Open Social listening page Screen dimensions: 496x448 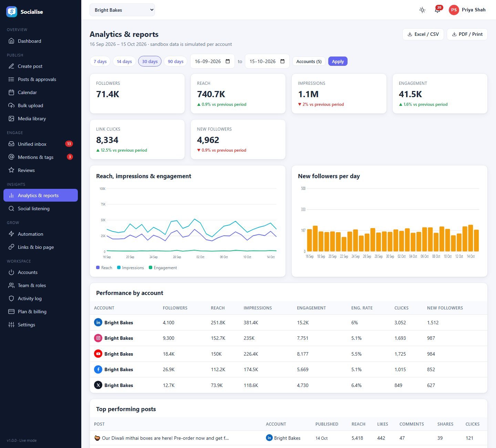click(41, 208)
